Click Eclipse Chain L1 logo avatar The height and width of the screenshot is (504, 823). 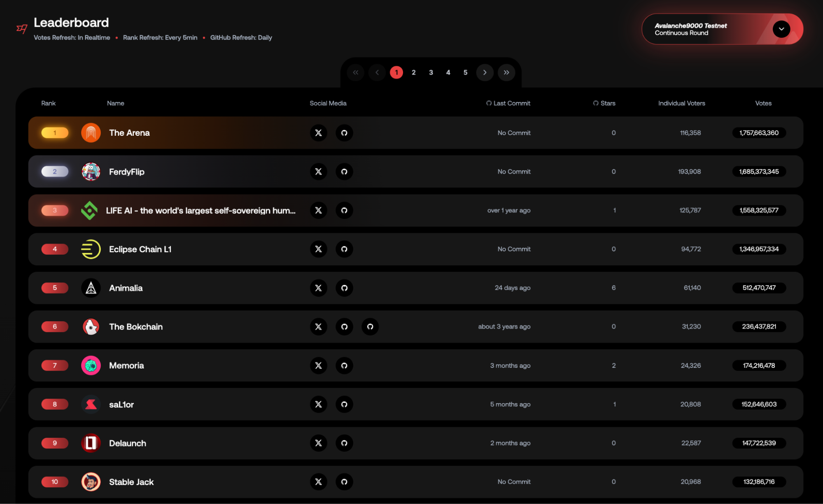91,249
